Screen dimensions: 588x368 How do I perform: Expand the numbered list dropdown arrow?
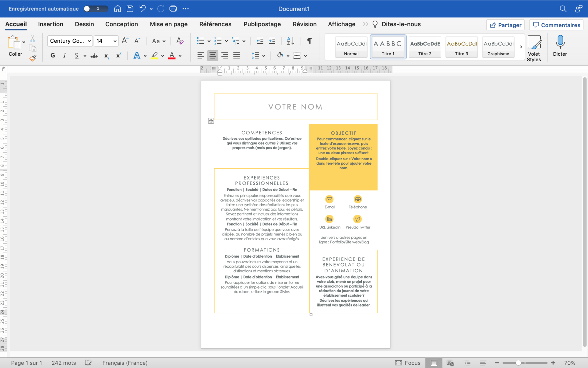tap(226, 41)
